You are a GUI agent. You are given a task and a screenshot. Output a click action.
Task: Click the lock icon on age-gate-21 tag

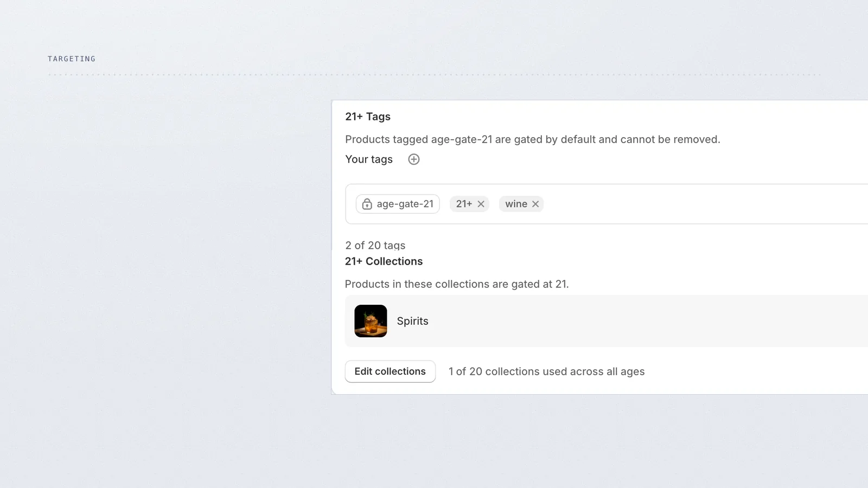click(367, 204)
